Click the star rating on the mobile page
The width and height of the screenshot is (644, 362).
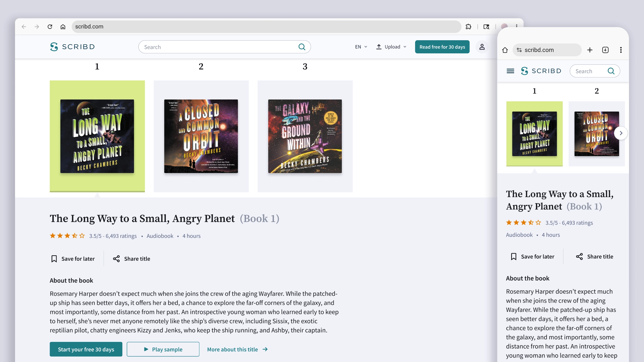click(524, 223)
